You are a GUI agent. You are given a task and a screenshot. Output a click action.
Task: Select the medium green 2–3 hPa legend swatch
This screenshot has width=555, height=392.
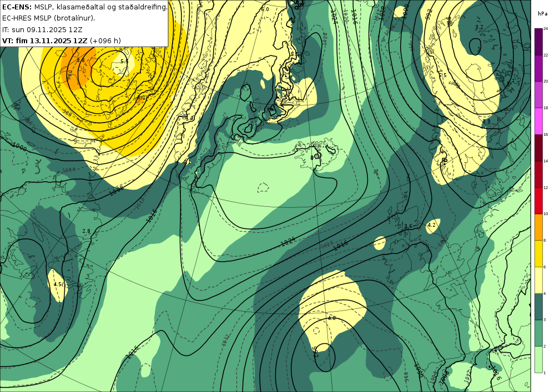[x=539, y=333]
